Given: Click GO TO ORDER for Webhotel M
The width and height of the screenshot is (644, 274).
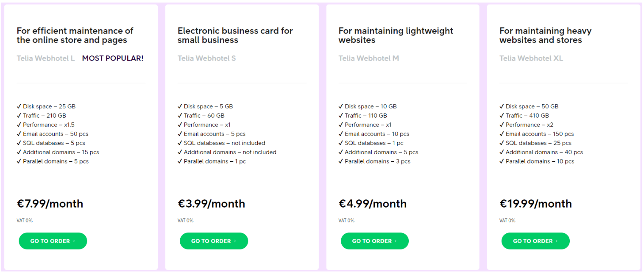Looking at the screenshot, I should [x=375, y=241].
